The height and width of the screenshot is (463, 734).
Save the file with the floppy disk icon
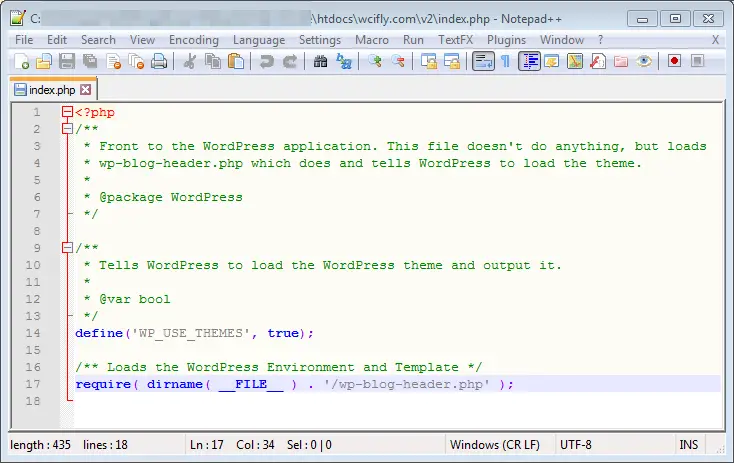(67, 61)
